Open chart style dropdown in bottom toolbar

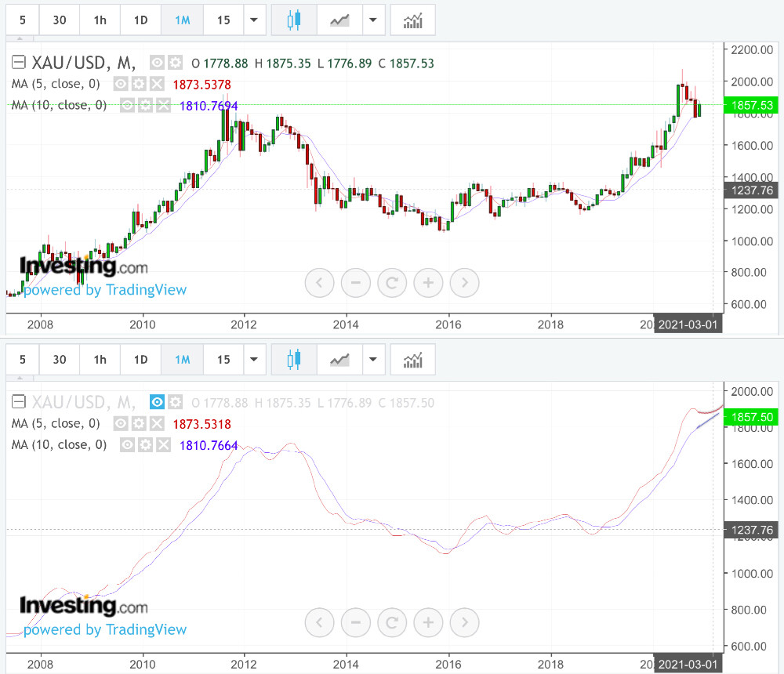[x=374, y=360]
